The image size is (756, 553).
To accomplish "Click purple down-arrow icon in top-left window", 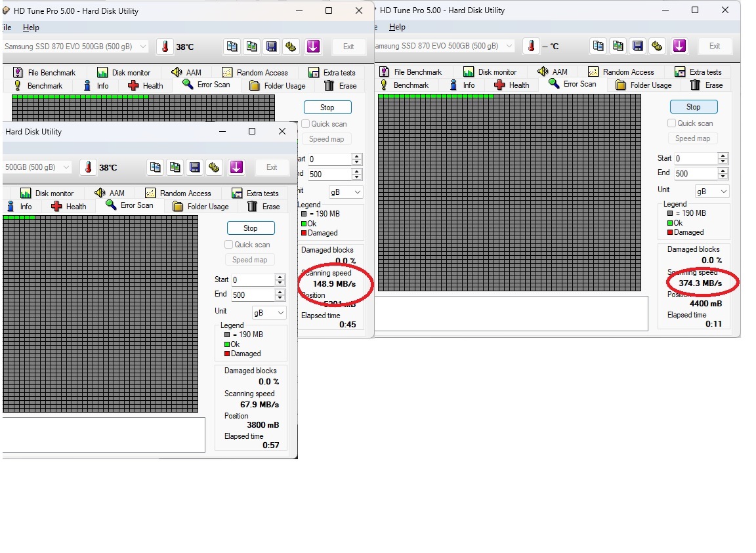I will click(313, 47).
